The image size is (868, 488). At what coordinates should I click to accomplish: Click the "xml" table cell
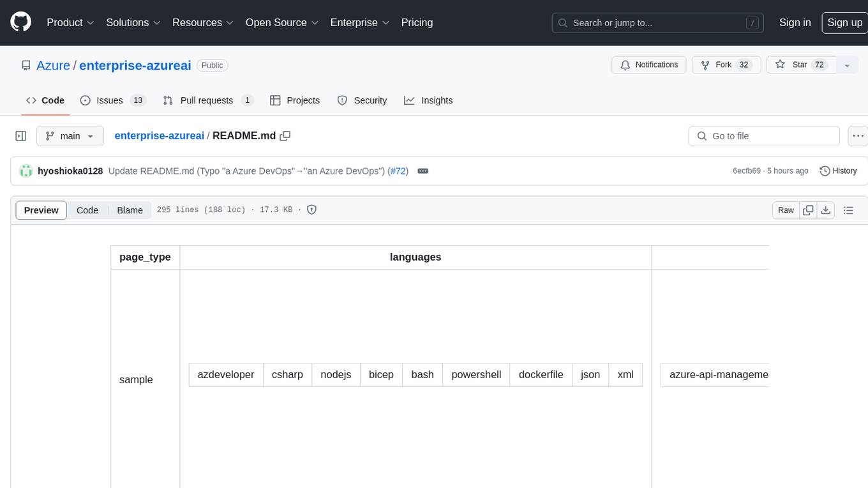click(625, 374)
